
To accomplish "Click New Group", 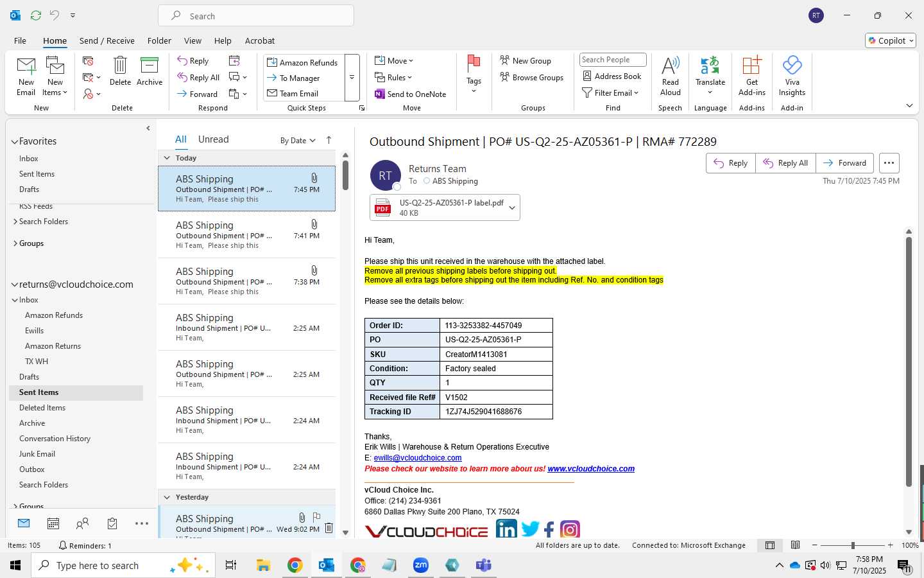I will pyautogui.click(x=526, y=61).
